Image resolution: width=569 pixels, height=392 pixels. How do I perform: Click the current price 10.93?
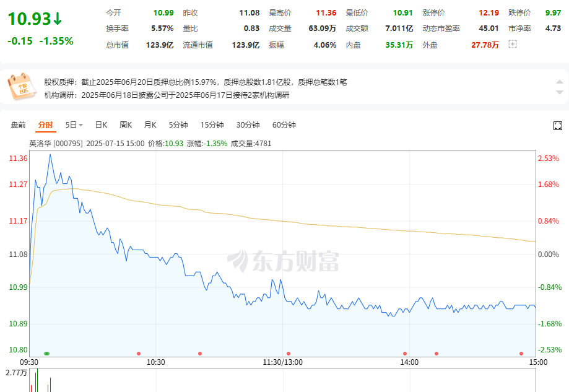point(29,19)
